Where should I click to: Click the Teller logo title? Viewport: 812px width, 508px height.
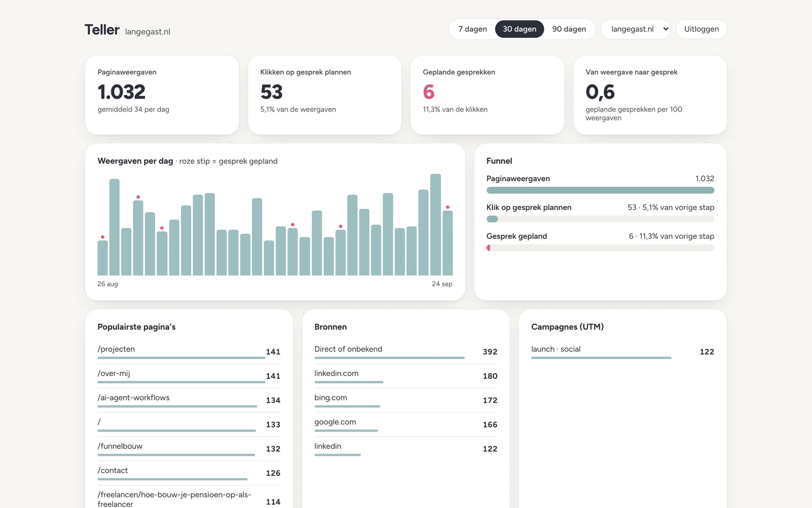102,30
